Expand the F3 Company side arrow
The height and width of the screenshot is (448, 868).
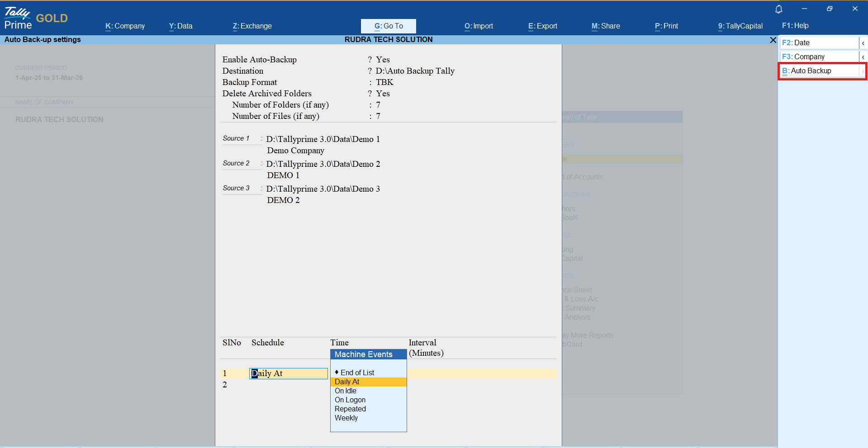coord(863,57)
